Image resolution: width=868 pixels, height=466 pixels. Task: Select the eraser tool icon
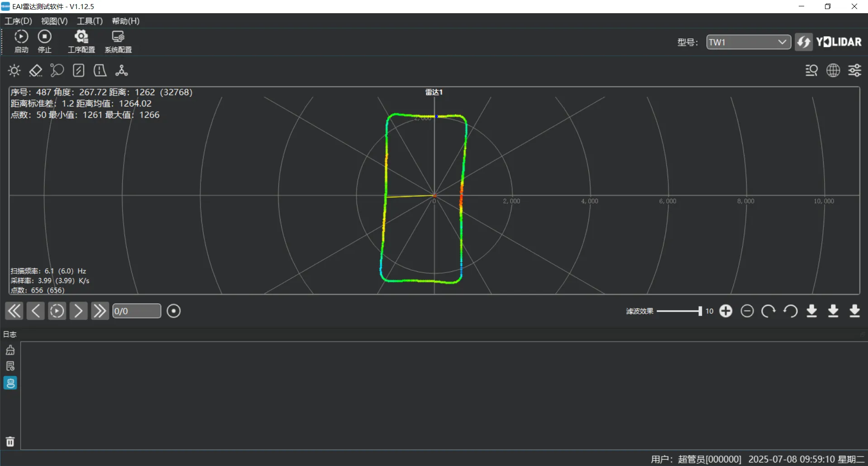click(35, 71)
